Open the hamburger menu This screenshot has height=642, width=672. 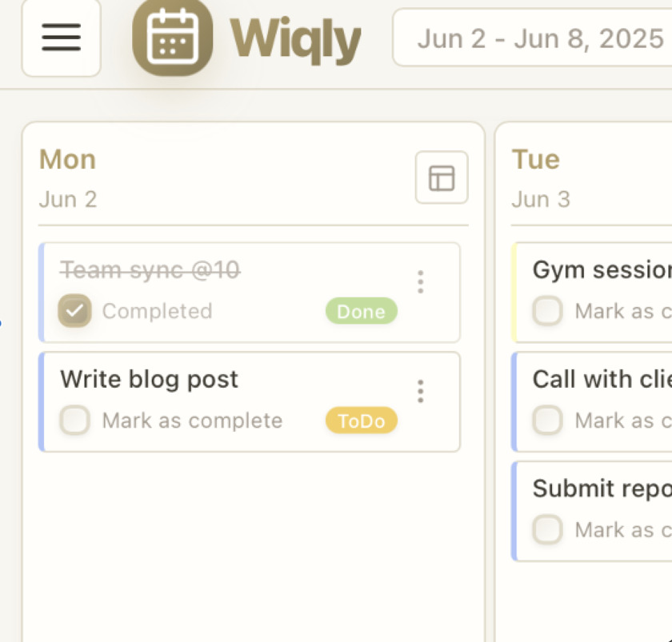pos(61,38)
